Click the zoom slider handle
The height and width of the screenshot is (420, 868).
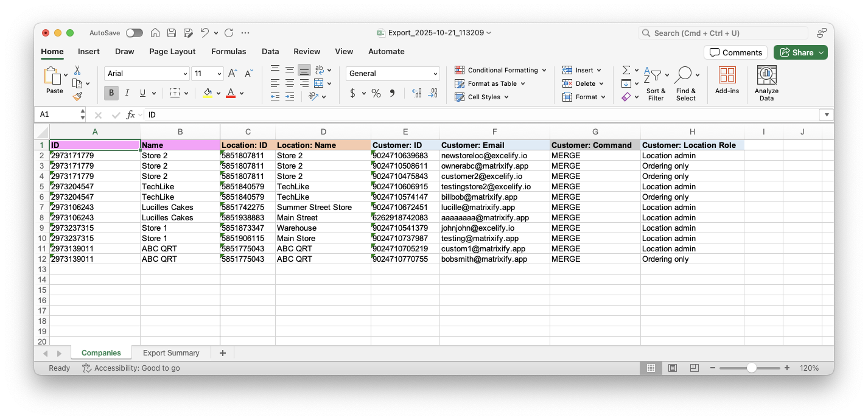click(752, 368)
